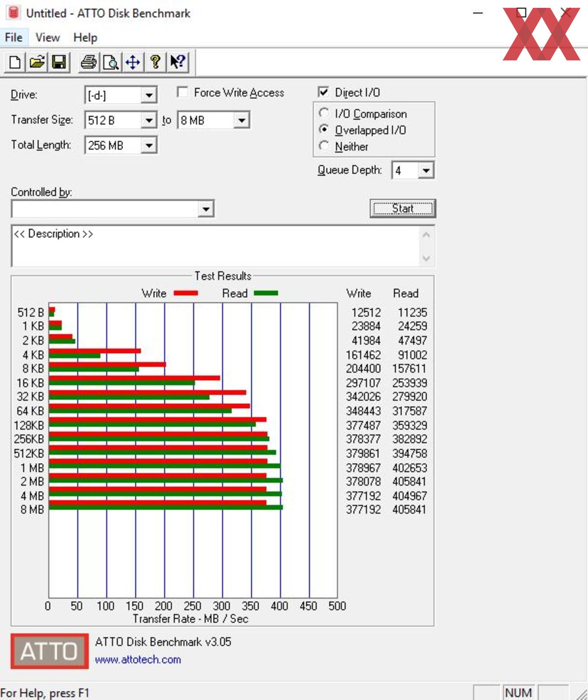Click the four-arrow move icon

(x=133, y=62)
